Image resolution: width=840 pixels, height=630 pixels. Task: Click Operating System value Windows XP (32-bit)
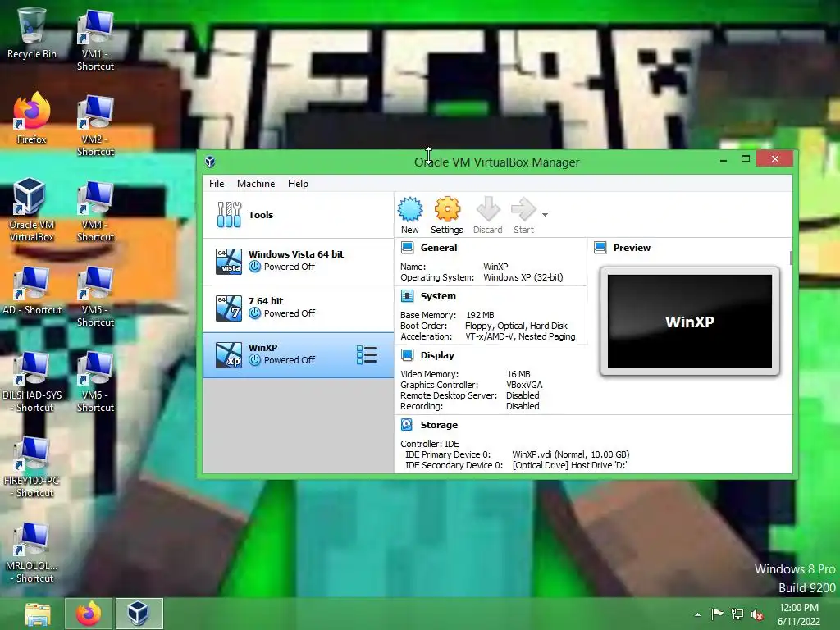tap(523, 277)
